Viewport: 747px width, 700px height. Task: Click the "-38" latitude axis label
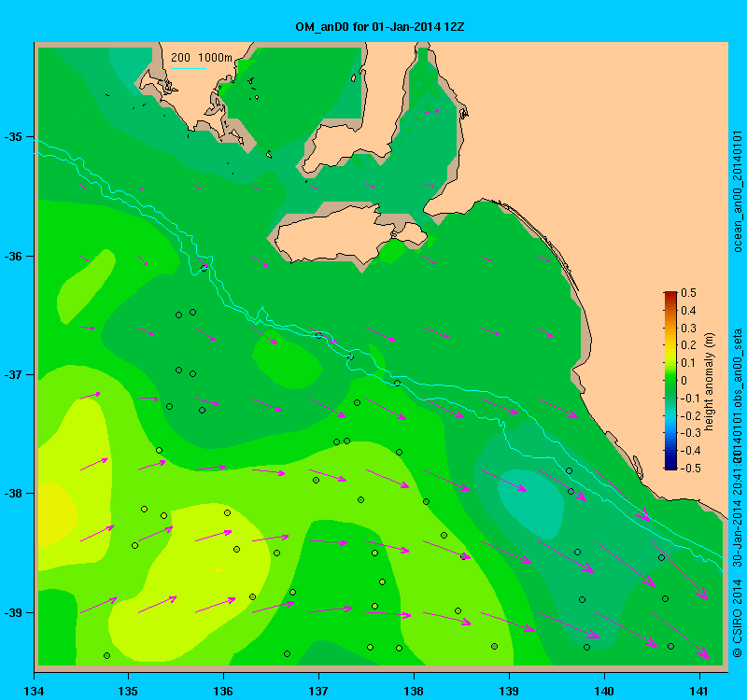click(x=13, y=494)
